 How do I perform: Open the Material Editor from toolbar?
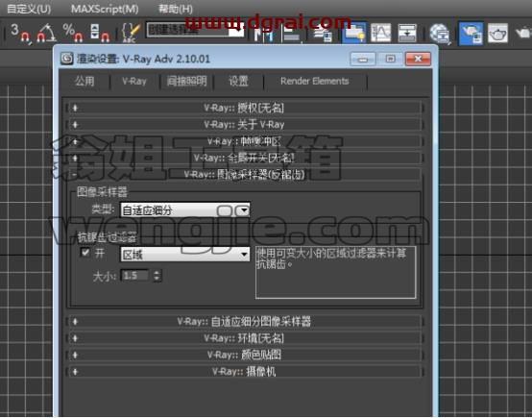440,33
